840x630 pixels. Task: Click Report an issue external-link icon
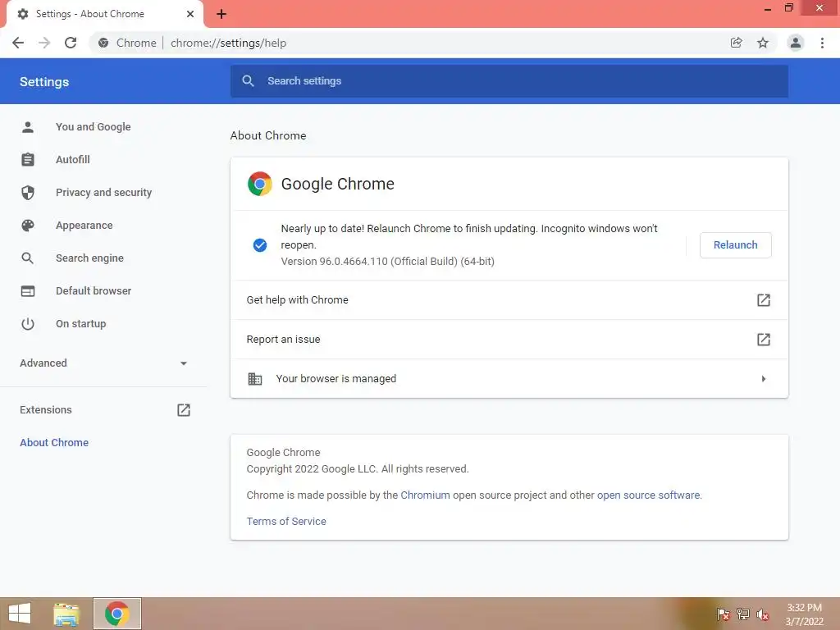coord(764,339)
